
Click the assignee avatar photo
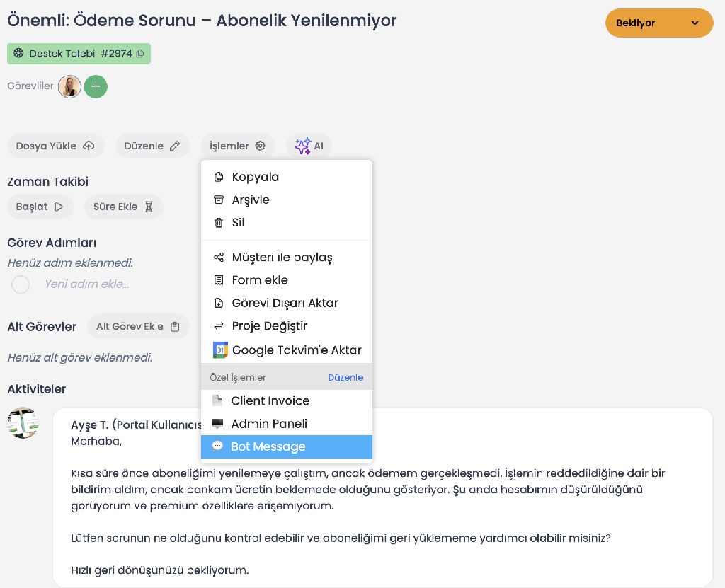pos(69,86)
